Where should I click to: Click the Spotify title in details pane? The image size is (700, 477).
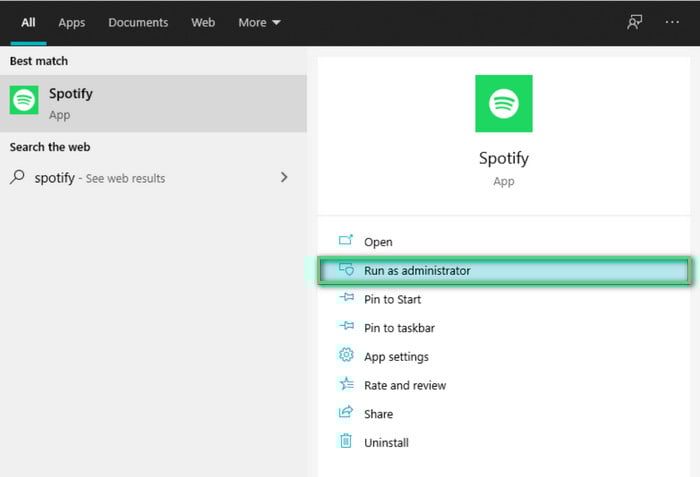point(504,159)
